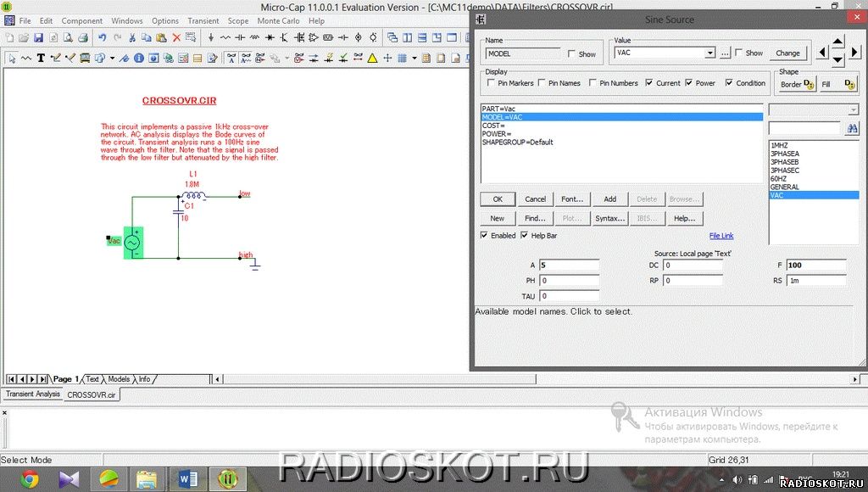Image resolution: width=868 pixels, height=492 pixels.
Task: Toggle the grid display toolbar icon
Action: [x=403, y=58]
